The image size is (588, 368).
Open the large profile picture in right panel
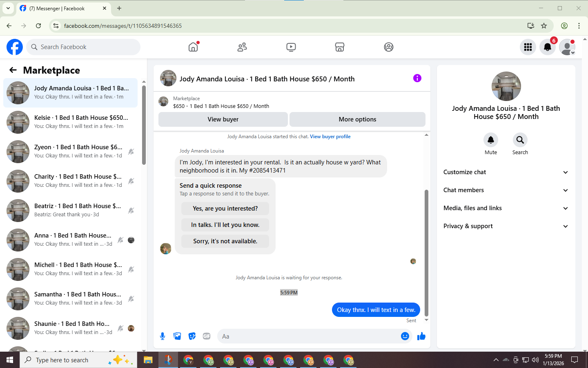click(x=506, y=86)
